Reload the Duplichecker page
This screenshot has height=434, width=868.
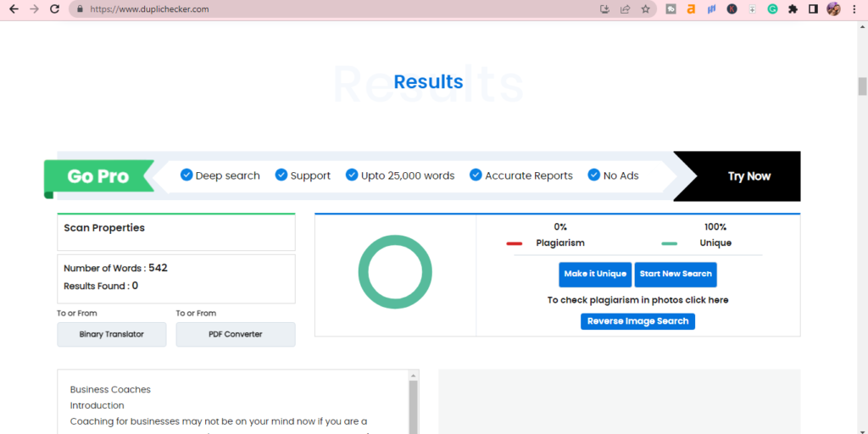(55, 9)
